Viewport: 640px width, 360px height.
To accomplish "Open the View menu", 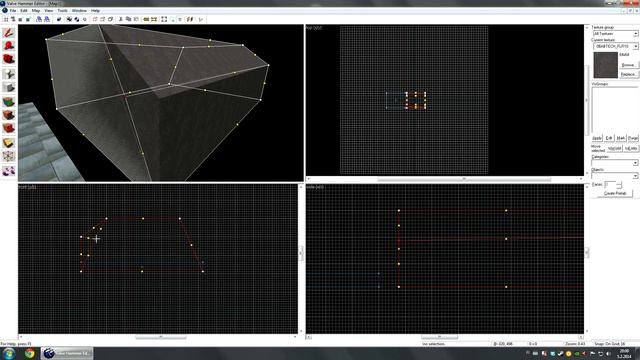I will (49, 11).
